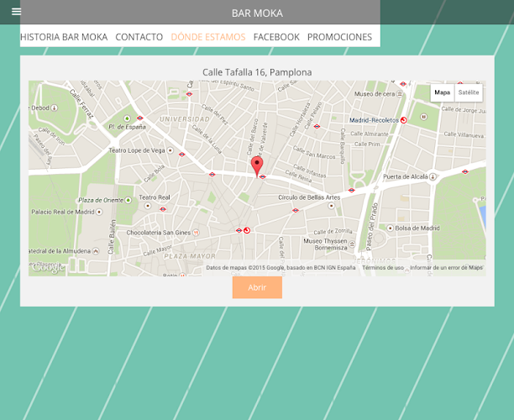
Task: Go to the FACEBOOK tab
Action: coord(276,37)
